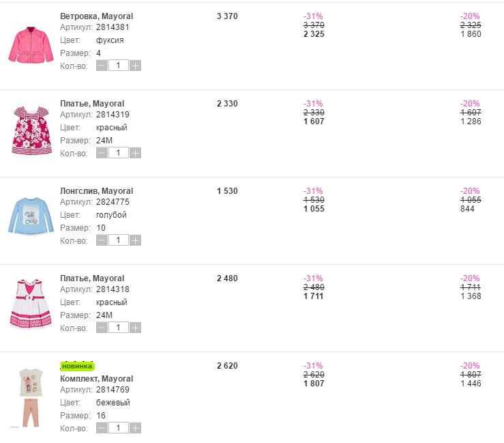504x443 pixels.
Task: Open the Комплект, Mayoral product link
Action: coord(96,379)
